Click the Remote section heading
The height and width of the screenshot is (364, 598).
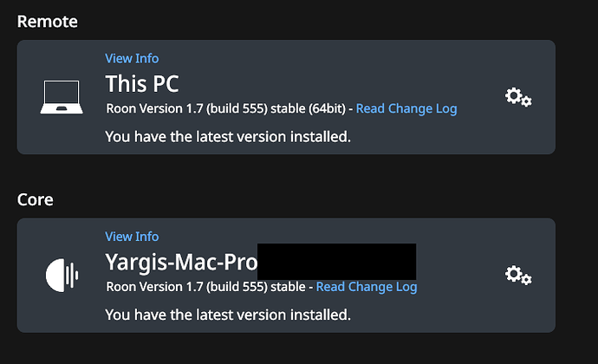pyautogui.click(x=48, y=22)
